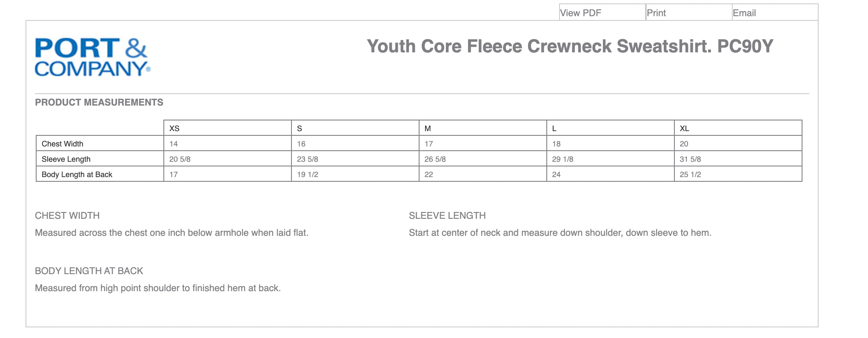
Task: Click the View PDF button
Action: 580,13
